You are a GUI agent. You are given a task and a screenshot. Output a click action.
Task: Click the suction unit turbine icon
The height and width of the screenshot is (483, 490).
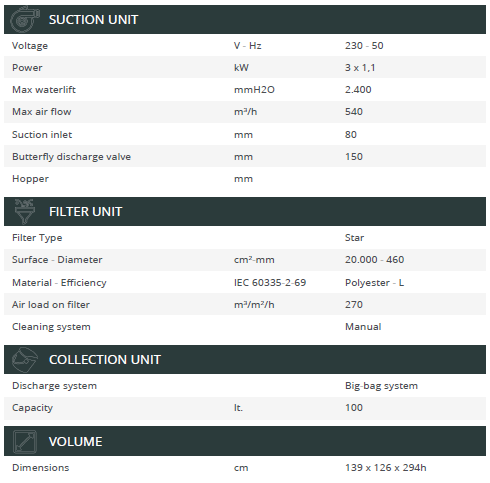25,19
